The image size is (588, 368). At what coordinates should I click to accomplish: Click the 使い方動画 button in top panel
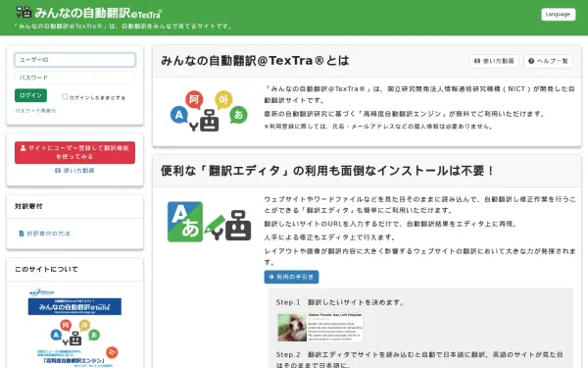[x=494, y=61]
